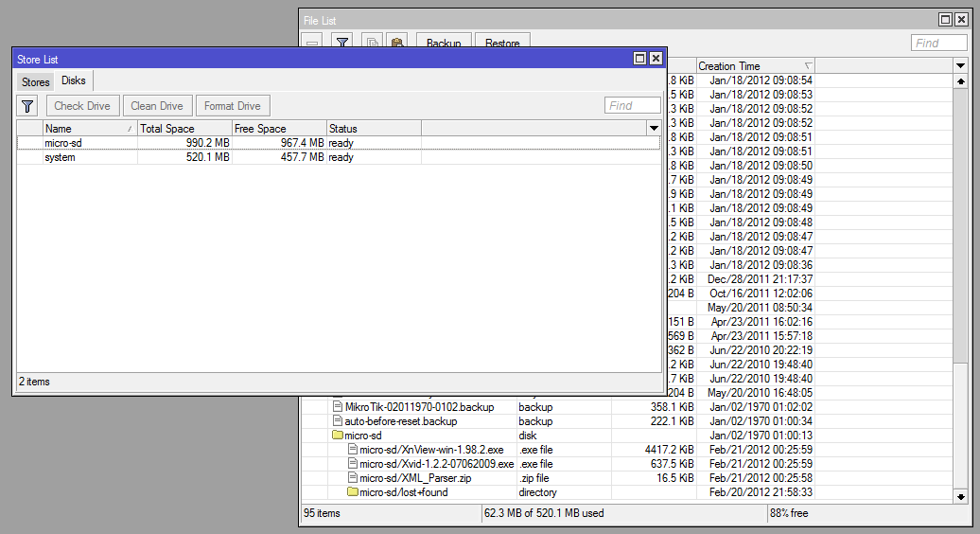Sort by the Creation Time column header
Image resolution: width=980 pixels, height=534 pixels.
pos(756,65)
